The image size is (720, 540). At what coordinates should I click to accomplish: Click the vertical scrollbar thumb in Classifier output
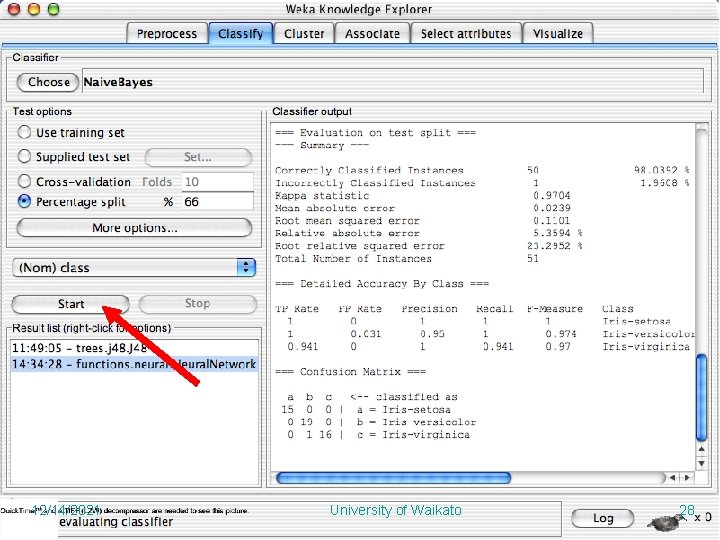coord(701,397)
